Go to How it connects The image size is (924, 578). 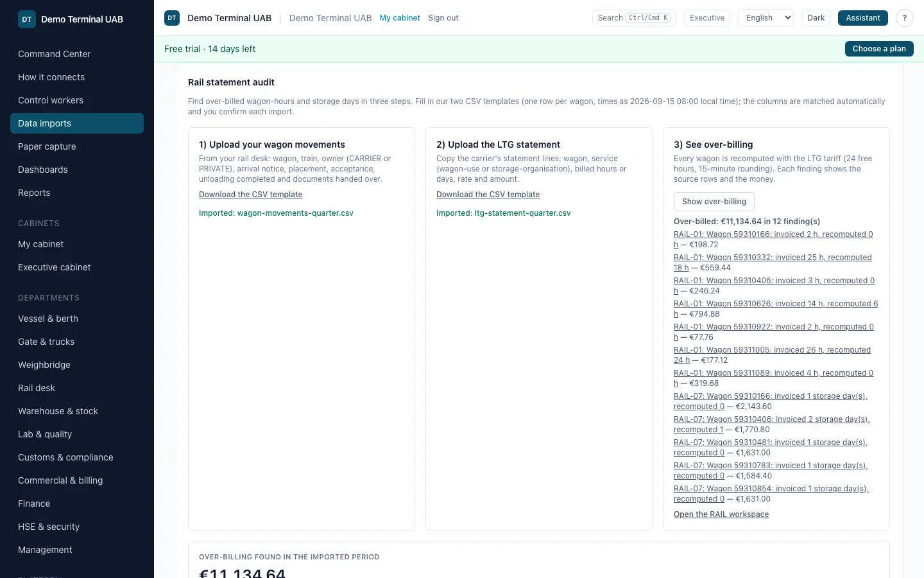[77, 77]
